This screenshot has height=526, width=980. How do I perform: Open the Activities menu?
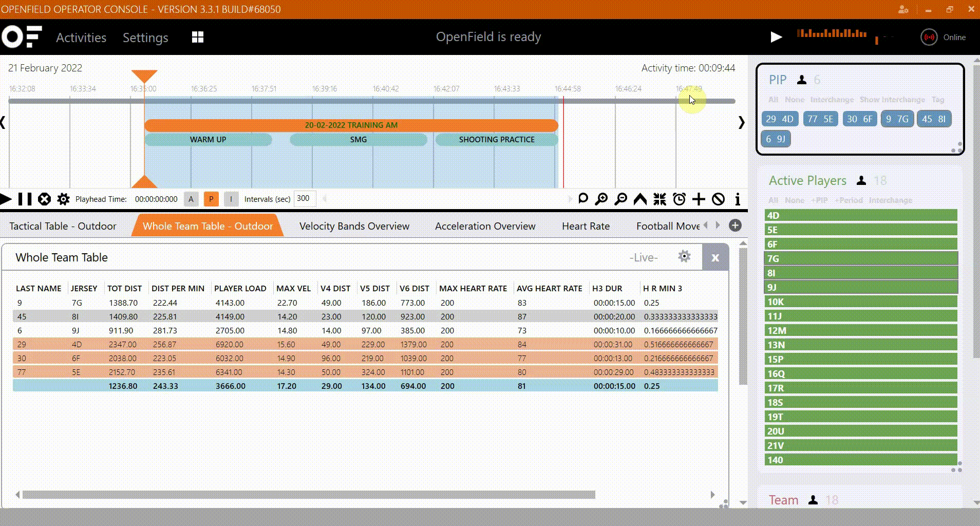coord(81,37)
